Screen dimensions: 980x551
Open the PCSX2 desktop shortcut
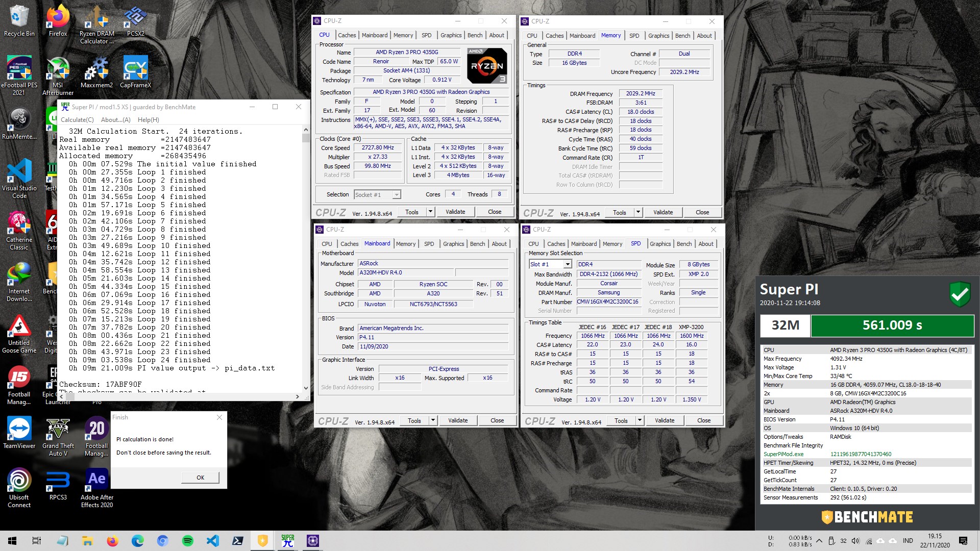135,21
